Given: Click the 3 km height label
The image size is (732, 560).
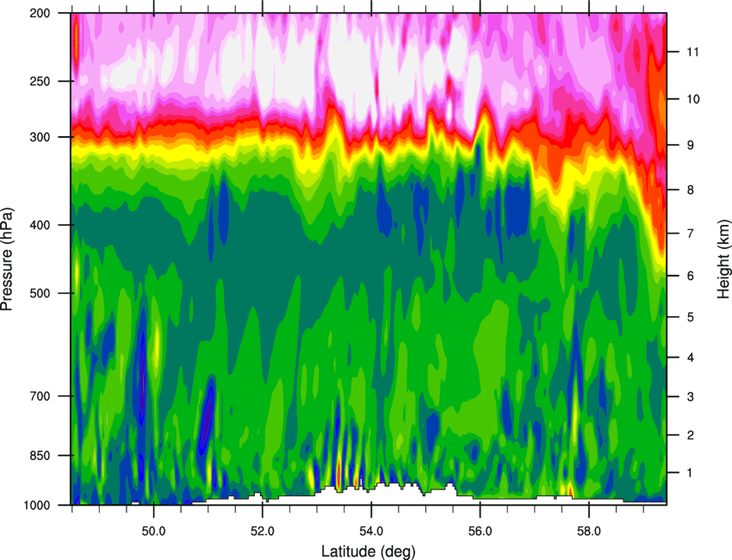Looking at the screenshot, I should point(691,396).
